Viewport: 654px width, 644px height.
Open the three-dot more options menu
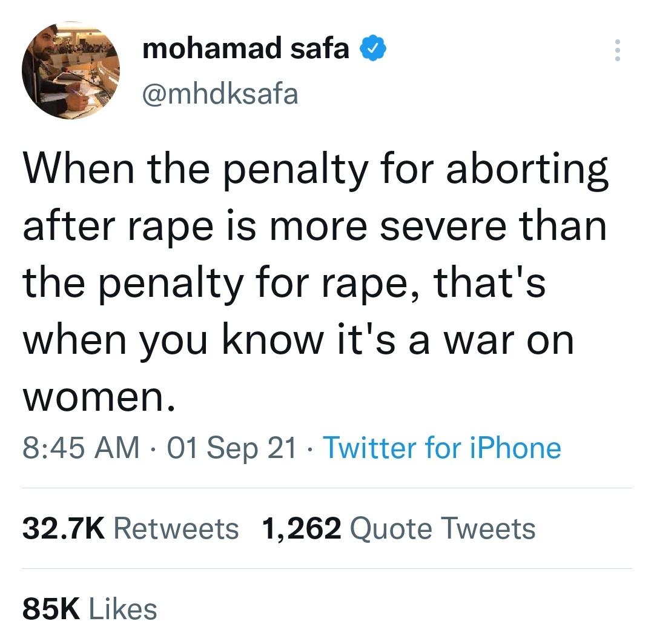(617, 50)
